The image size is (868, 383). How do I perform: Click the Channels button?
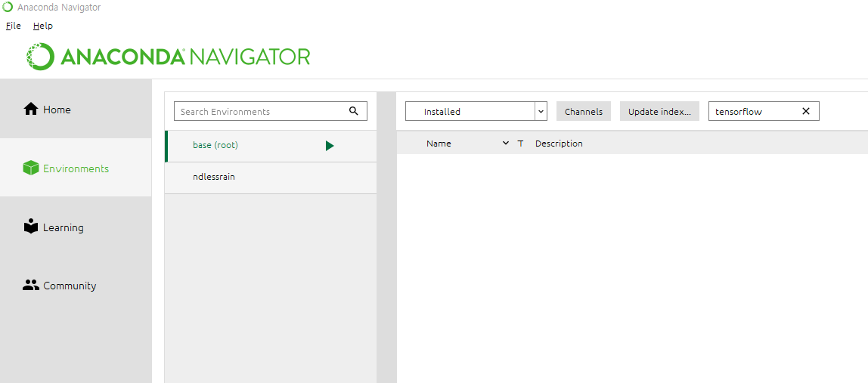(x=584, y=111)
